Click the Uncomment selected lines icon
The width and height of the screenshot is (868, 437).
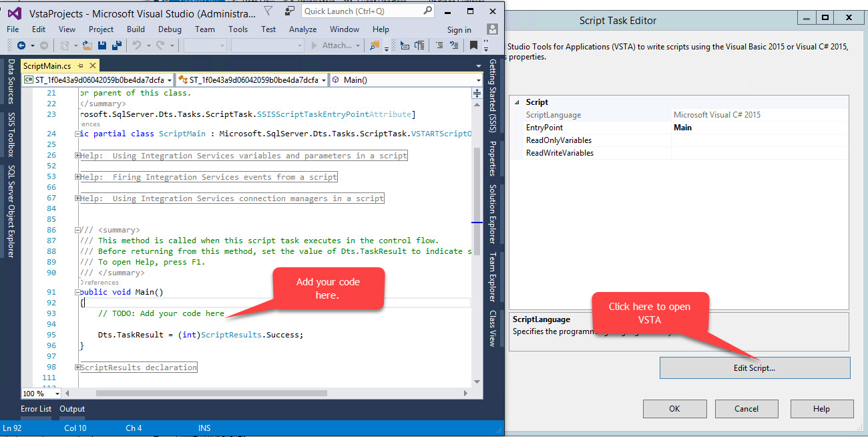click(455, 45)
